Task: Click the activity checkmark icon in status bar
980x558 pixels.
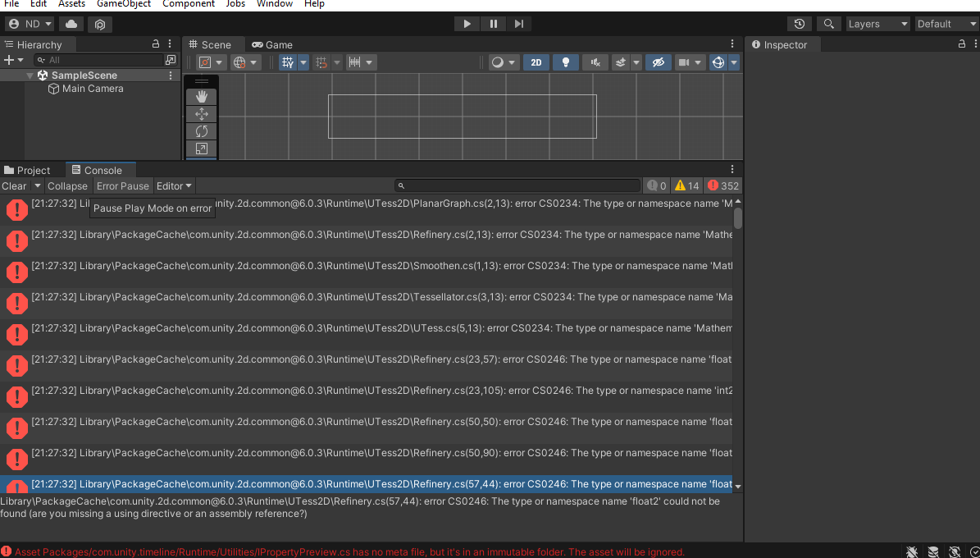Action: 974,551
